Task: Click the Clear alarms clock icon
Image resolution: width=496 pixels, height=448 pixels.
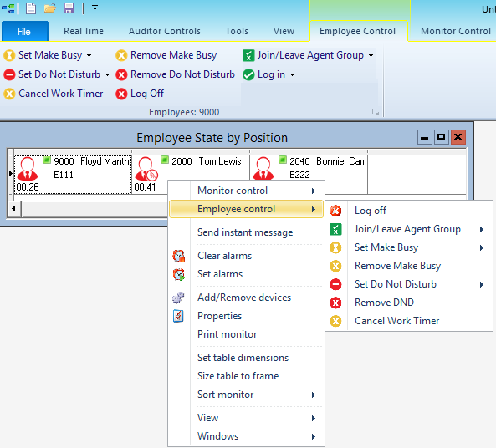Action: 179,256
